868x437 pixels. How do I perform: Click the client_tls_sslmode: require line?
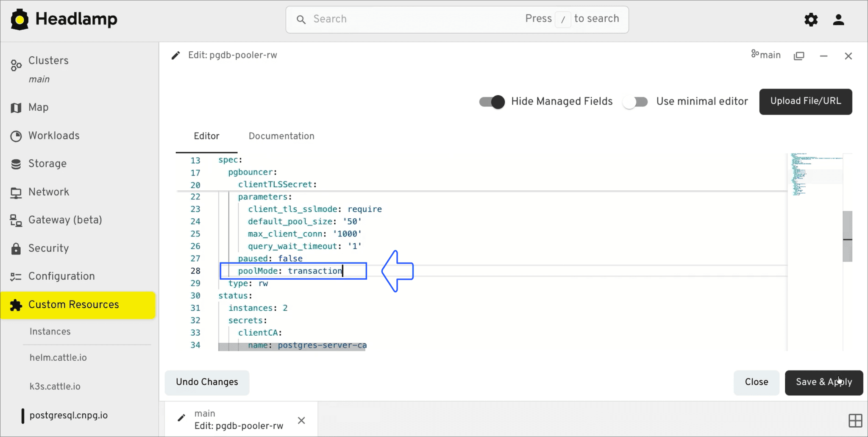pos(315,209)
